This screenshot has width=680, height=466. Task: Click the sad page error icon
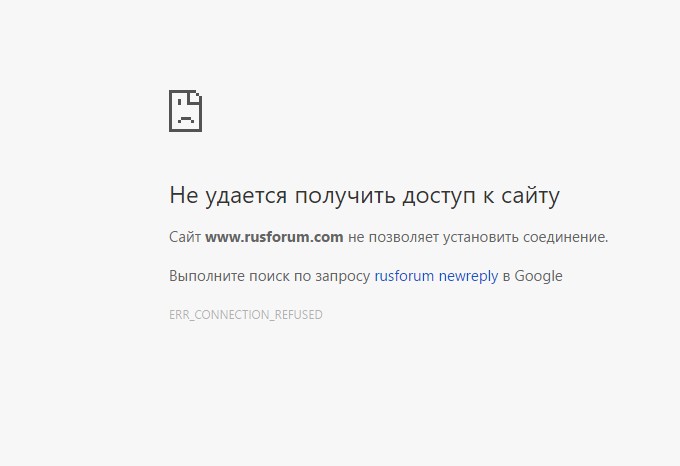click(x=185, y=110)
